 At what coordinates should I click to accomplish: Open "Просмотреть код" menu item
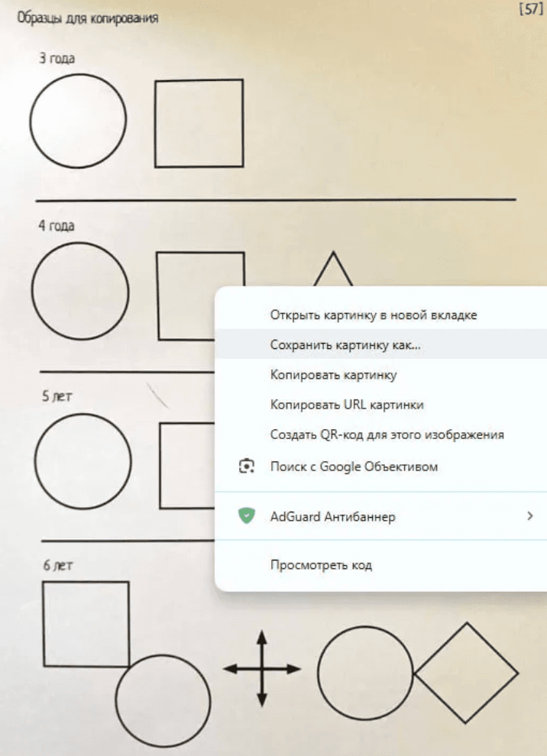[x=321, y=565]
